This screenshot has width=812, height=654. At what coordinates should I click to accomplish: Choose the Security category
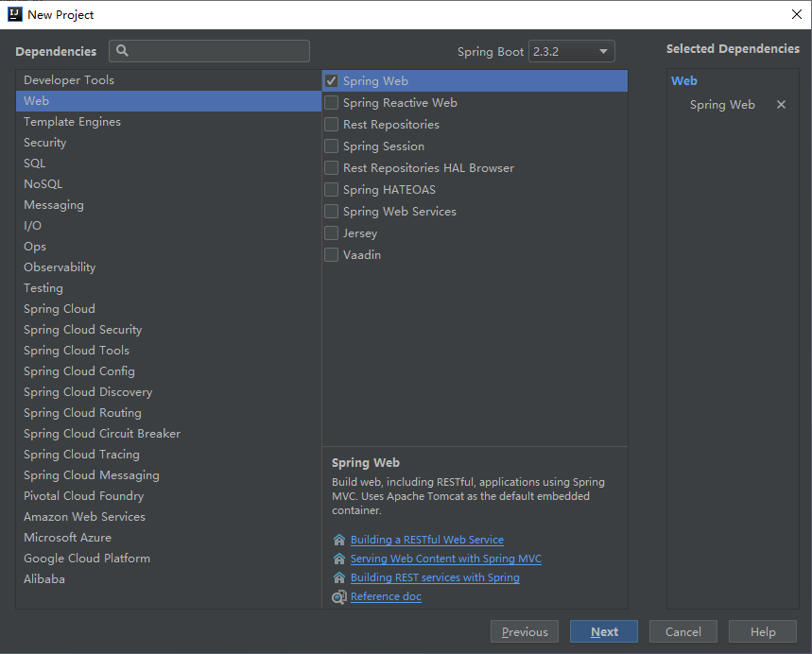[x=169, y=143]
